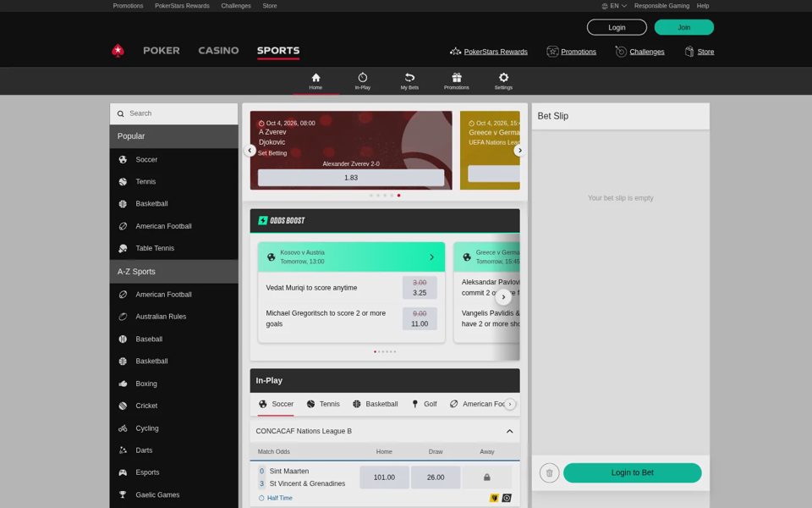Click the bet slip trash can icon
The width and height of the screenshot is (812, 508).
pyautogui.click(x=550, y=472)
